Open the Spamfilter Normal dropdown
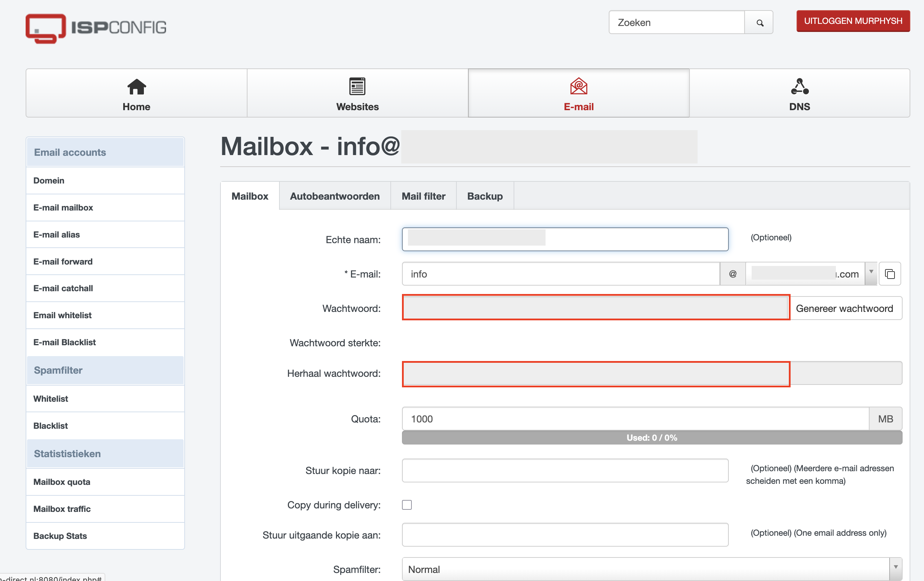This screenshot has width=924, height=581. coord(652,569)
